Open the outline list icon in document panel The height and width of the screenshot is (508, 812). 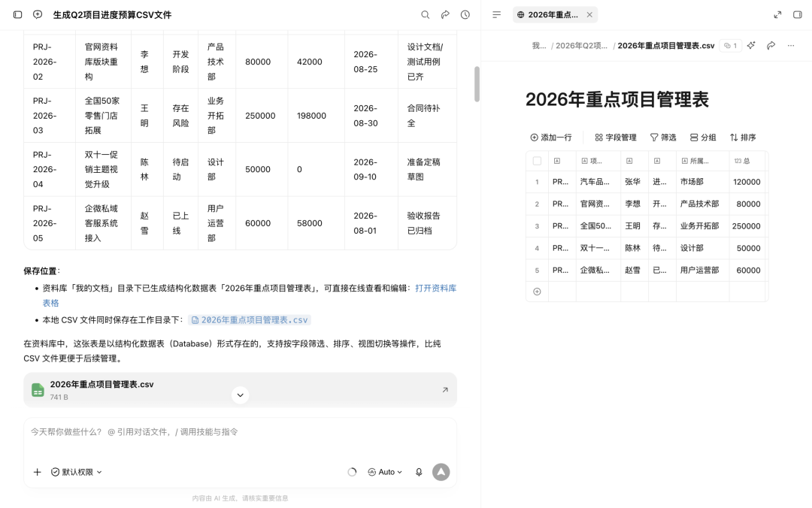point(497,14)
